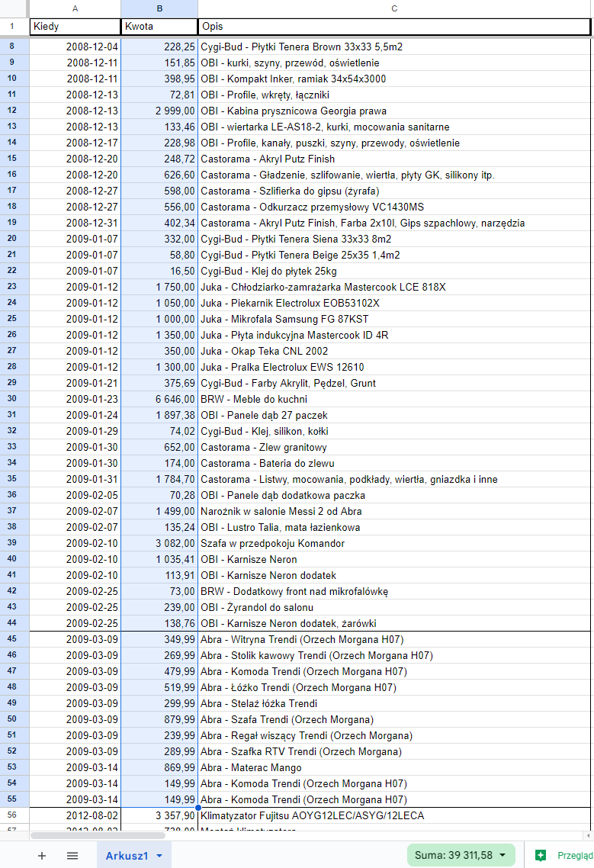Select column A header
Screen dimensions: 594x868
click(x=75, y=8)
